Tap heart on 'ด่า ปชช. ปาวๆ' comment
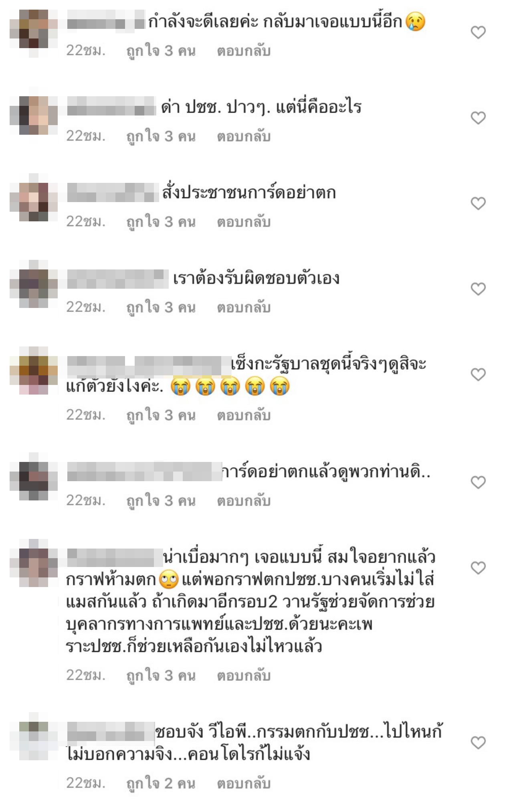 pos(478,117)
